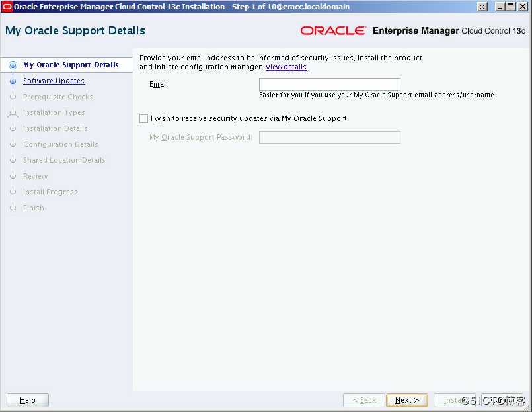
Task: Minimize the installer window
Action: point(500,7)
